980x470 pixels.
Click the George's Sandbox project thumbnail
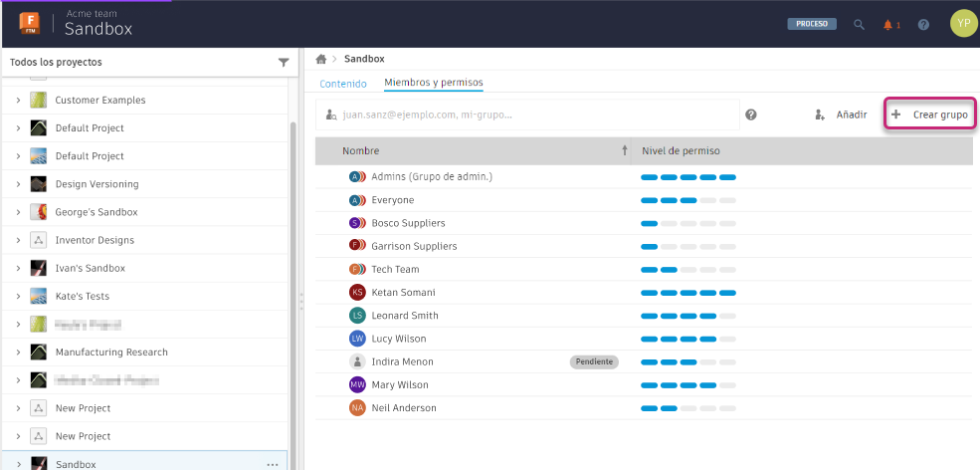39,212
